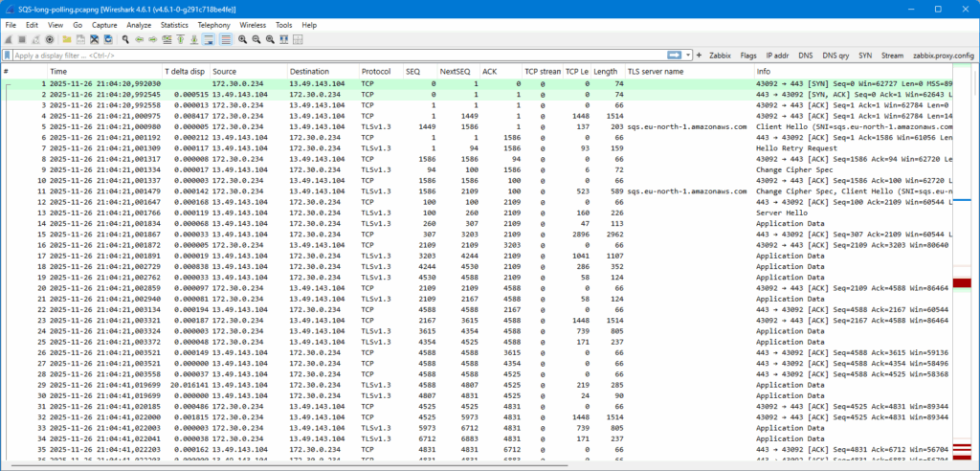The width and height of the screenshot is (980, 471).
Task: Click the Start capture shark fin icon
Action: point(9,39)
